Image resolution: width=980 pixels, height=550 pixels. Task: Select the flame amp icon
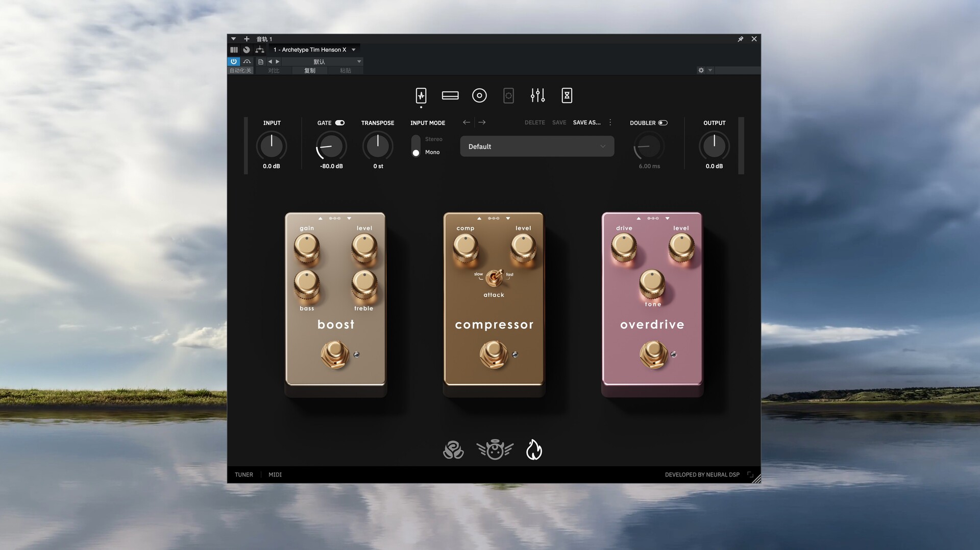pyautogui.click(x=534, y=450)
